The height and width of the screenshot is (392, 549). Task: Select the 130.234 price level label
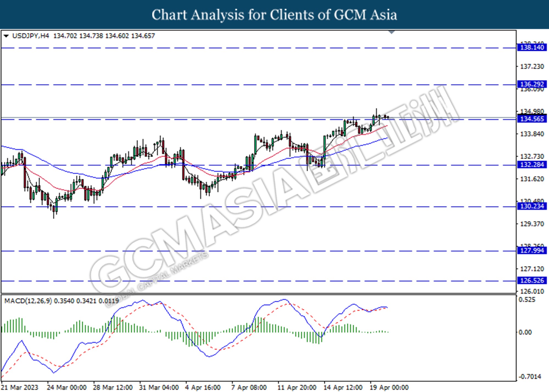(x=532, y=206)
